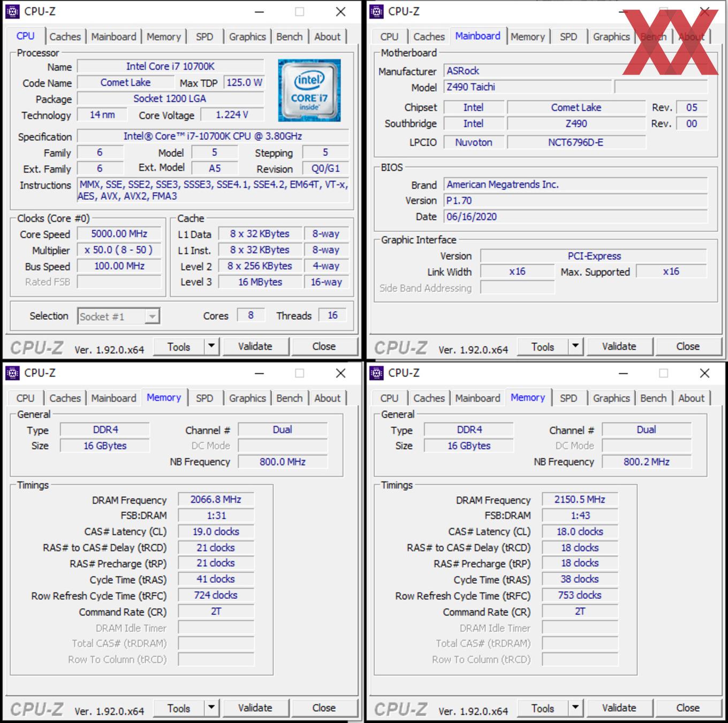Click the Tools button in the Mainboard window
The height and width of the screenshot is (723, 728).
tap(542, 347)
